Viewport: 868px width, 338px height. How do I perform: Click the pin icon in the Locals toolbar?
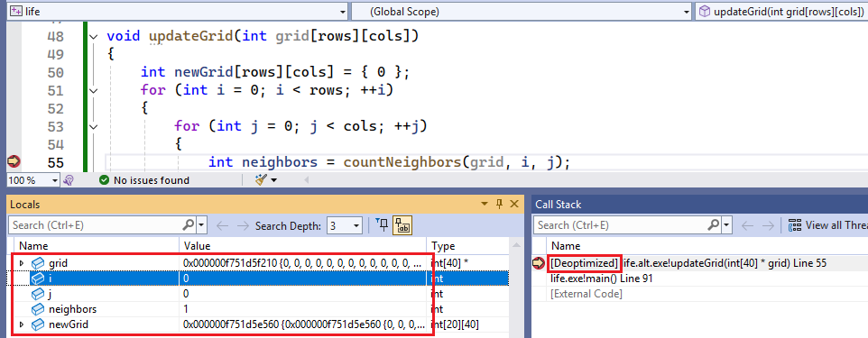(x=382, y=224)
